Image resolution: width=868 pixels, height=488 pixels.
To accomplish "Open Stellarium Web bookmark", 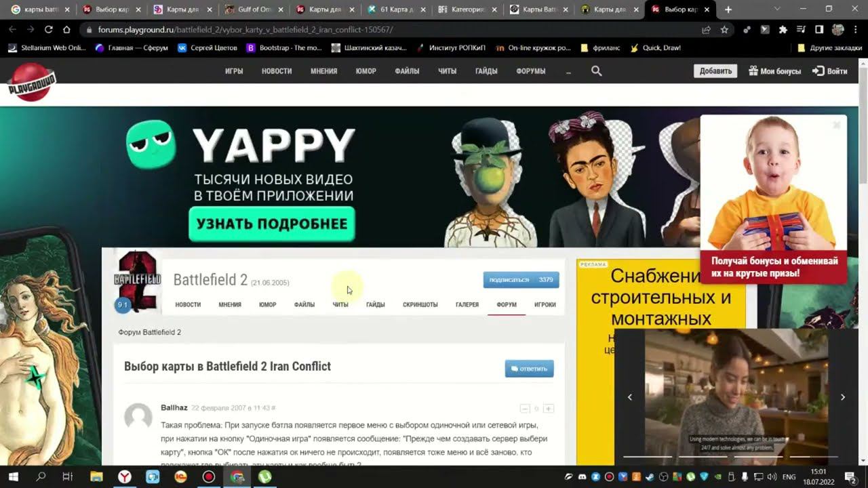I will (47, 48).
